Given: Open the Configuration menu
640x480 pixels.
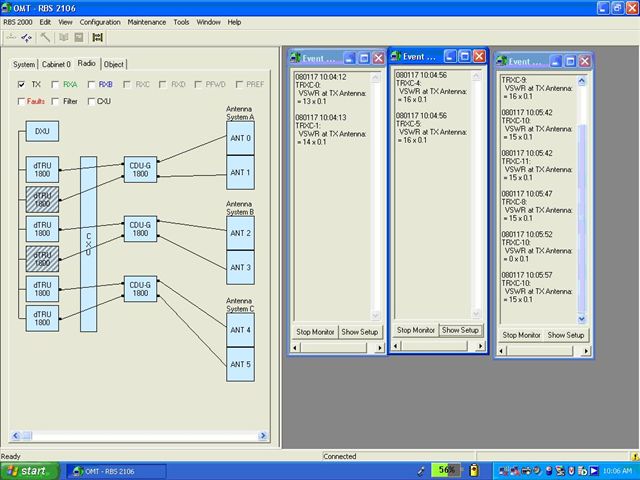Looking at the screenshot, I should coord(100,21).
